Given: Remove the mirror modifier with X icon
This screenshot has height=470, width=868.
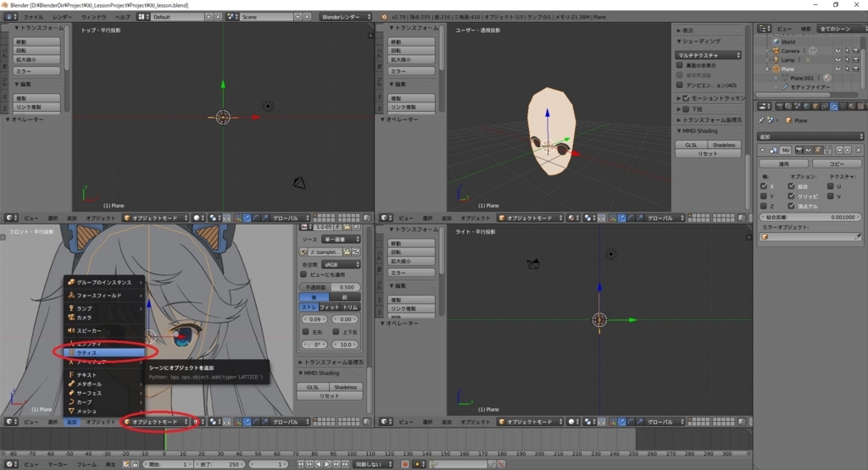Looking at the screenshot, I should pyautogui.click(x=858, y=150).
